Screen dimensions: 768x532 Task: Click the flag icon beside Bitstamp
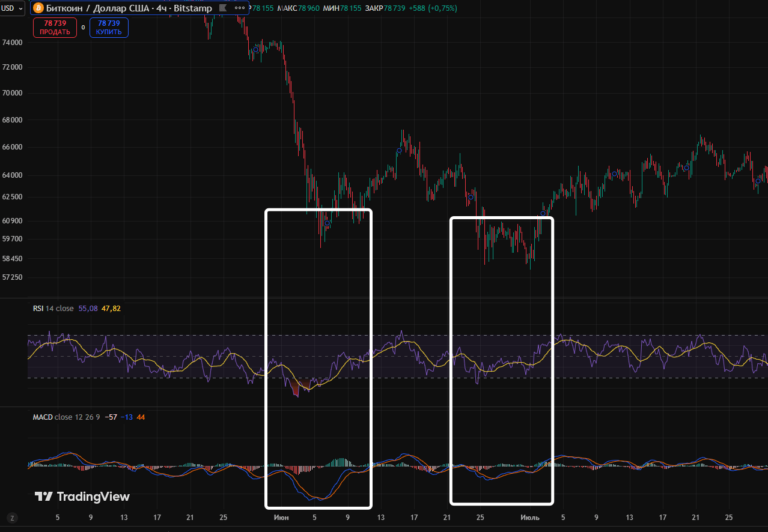pyautogui.click(x=223, y=8)
